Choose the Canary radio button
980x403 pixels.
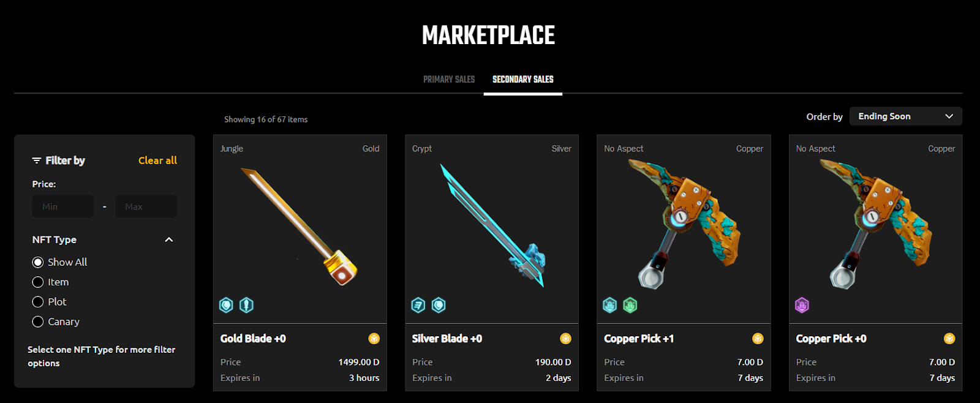click(38, 322)
